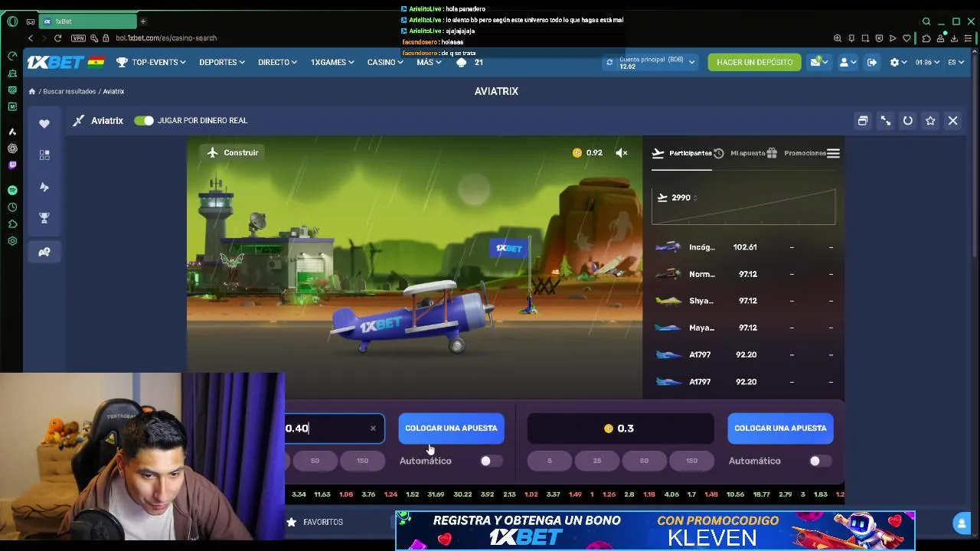Click the right bet amount field showing 0.3
This screenshot has height=551, width=980.
(x=620, y=429)
